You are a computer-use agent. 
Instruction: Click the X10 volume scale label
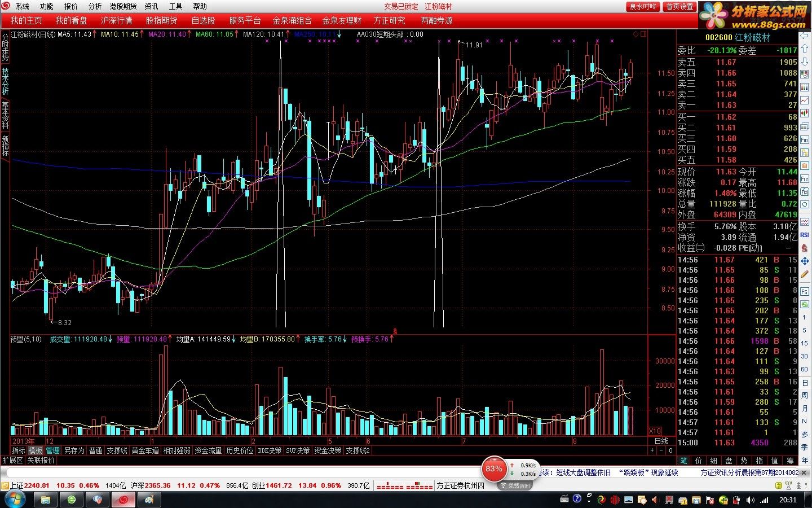(655, 431)
